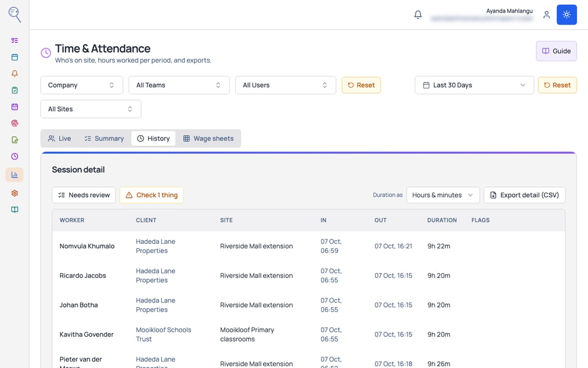Open the orange settings gear in the sidebar
The width and height of the screenshot is (588, 368).
14,193
